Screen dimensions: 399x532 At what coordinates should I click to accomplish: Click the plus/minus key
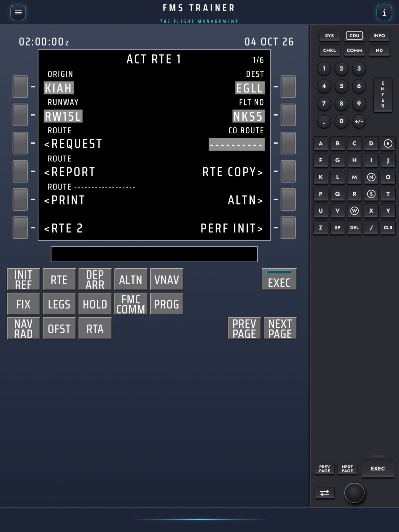click(359, 121)
